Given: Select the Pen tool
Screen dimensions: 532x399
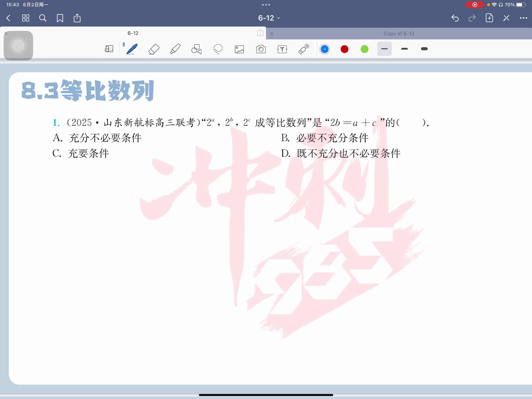Looking at the screenshot, I should [x=132, y=49].
